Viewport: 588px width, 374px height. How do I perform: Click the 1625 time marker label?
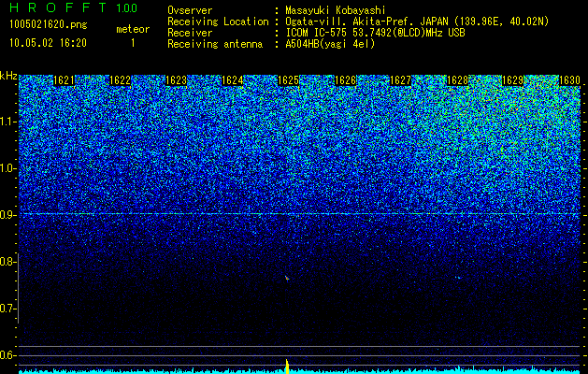pos(288,80)
